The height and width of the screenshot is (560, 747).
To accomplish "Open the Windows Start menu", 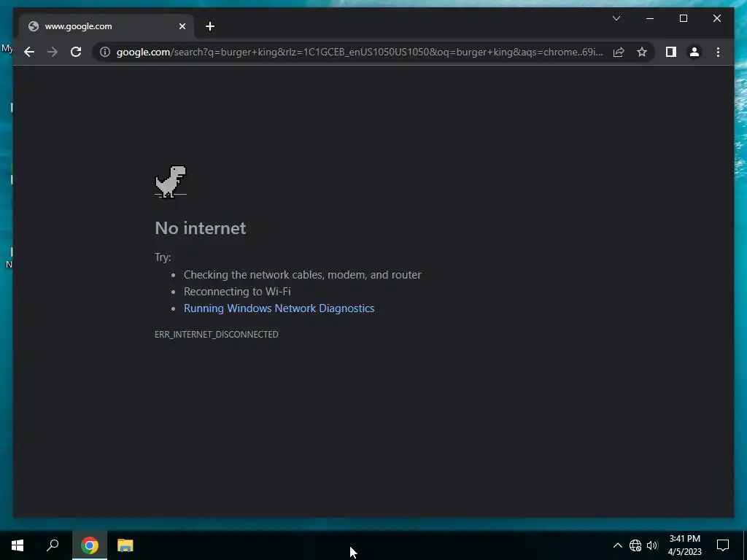I will point(18,545).
